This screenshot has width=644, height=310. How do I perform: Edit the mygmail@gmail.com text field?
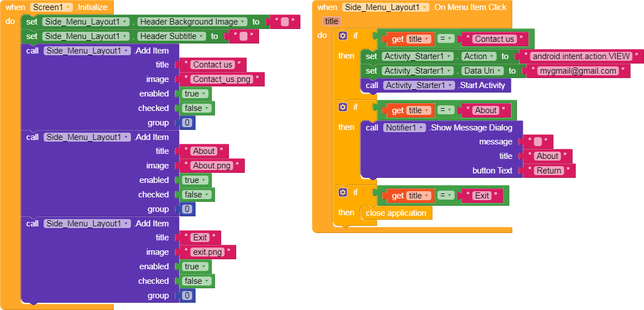click(578, 71)
